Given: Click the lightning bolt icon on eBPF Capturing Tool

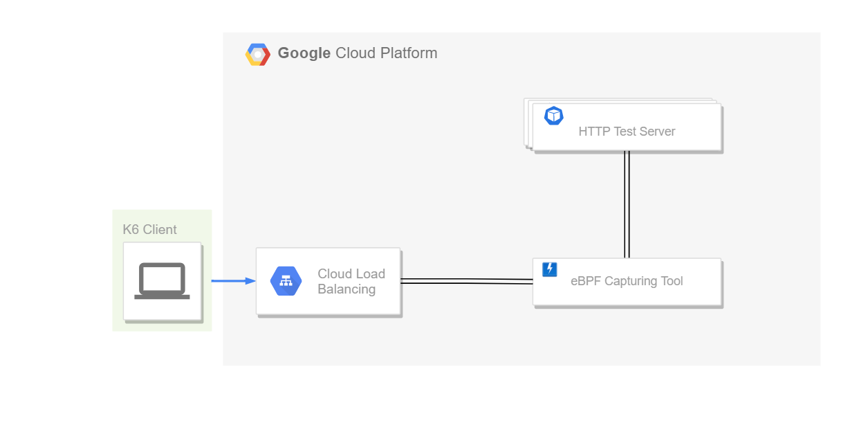Looking at the screenshot, I should click(x=550, y=269).
